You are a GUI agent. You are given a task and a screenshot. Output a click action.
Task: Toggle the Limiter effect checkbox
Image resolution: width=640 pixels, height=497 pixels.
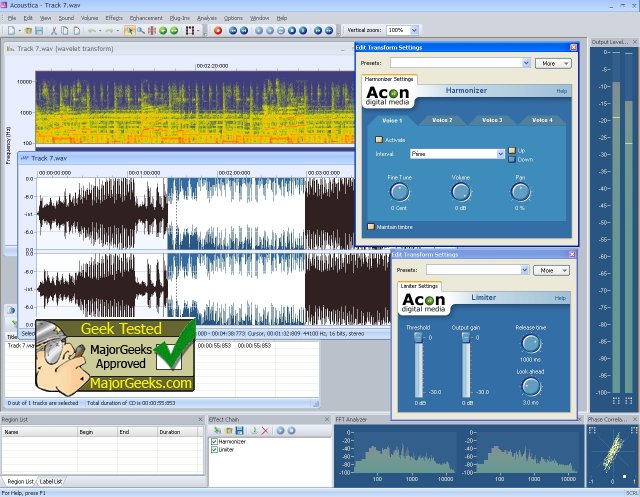[x=214, y=450]
